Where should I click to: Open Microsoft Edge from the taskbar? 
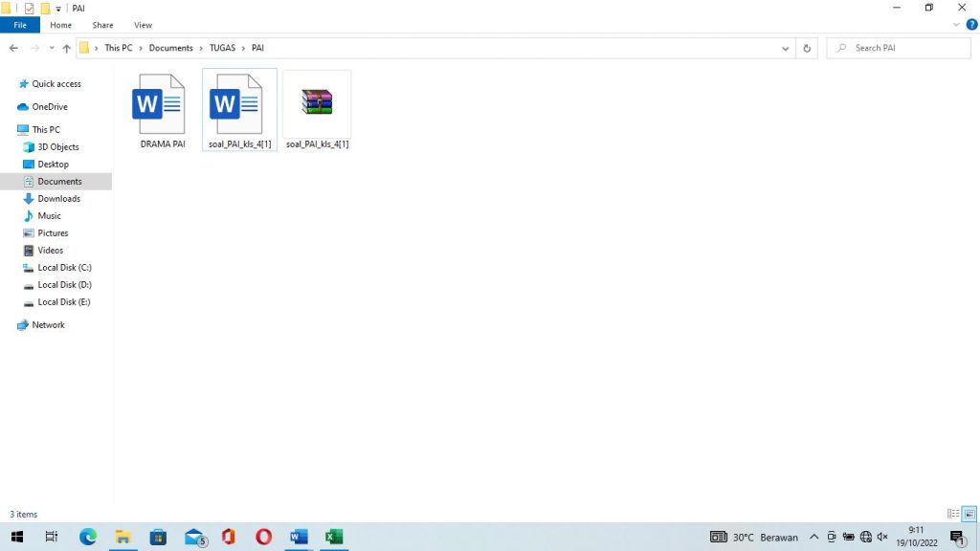tap(88, 537)
